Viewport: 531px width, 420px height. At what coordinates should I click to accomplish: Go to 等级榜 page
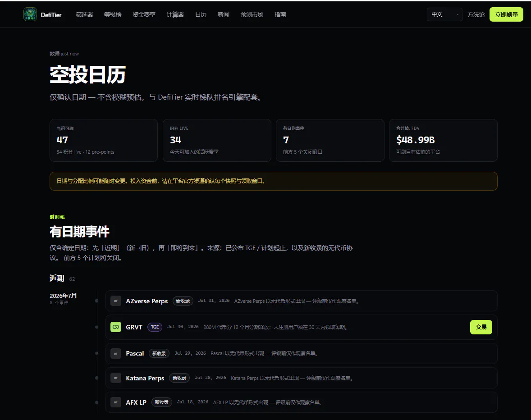[112, 14]
